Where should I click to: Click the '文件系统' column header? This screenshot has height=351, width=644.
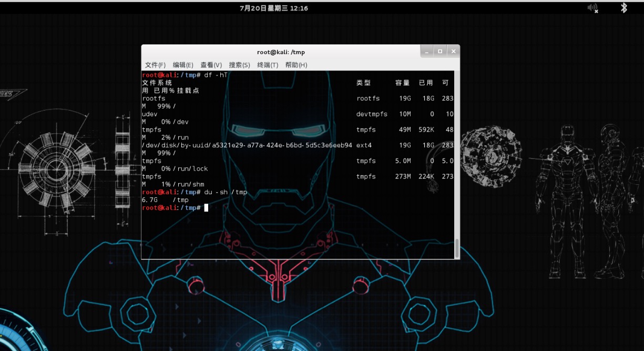coord(157,83)
